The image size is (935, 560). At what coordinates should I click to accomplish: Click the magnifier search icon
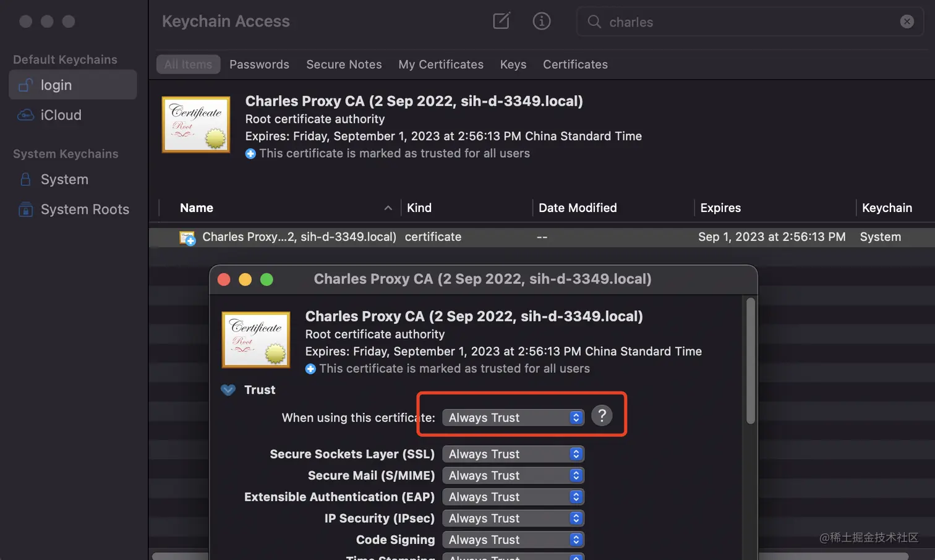(594, 22)
